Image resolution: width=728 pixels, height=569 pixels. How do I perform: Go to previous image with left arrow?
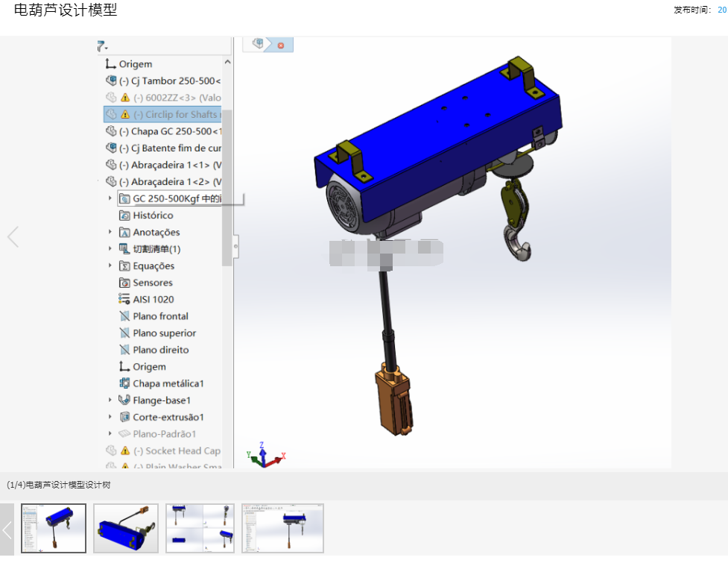click(13, 236)
